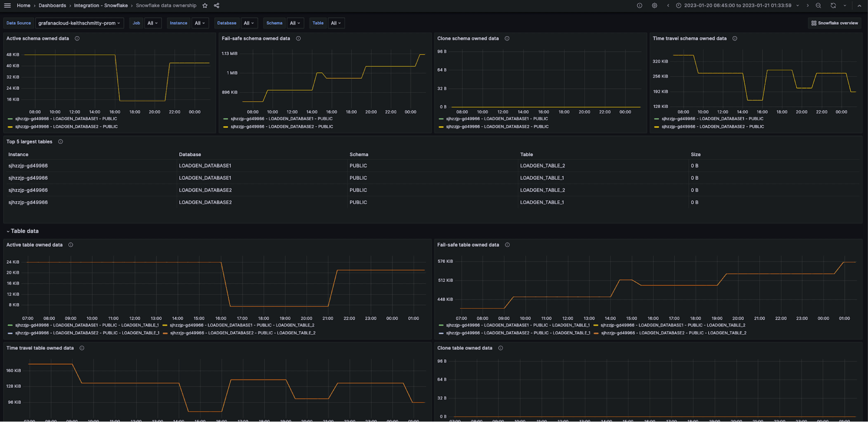Open the Dashboards breadcrumb item
868x422 pixels.
[52, 5]
